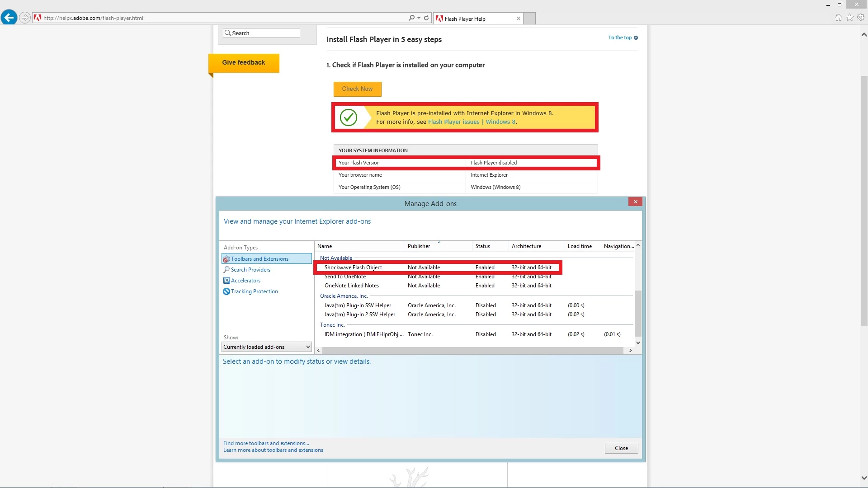The width and height of the screenshot is (868, 488).
Task: Select Search Providers add-on type
Action: 250,270
